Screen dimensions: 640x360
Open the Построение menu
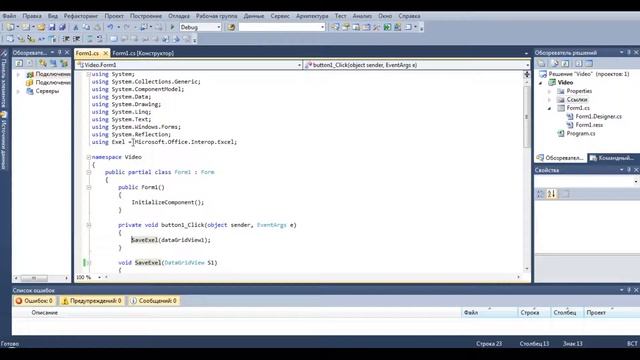pyautogui.click(x=146, y=16)
